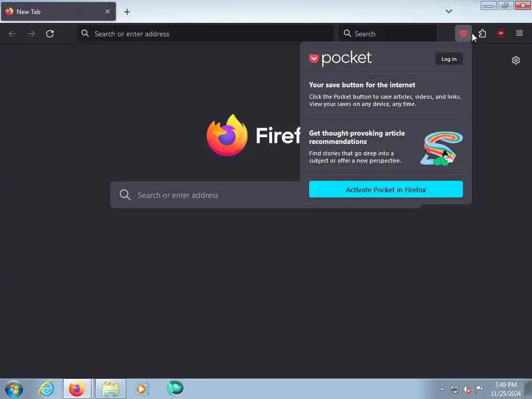Viewport: 532px width, 399px height.
Task: Open new tab with plus button
Action: (x=127, y=12)
